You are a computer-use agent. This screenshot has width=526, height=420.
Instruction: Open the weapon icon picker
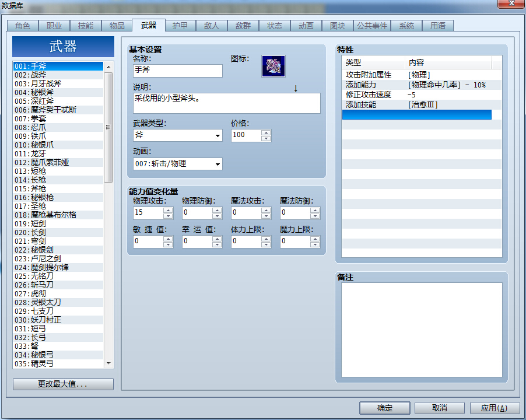273,66
